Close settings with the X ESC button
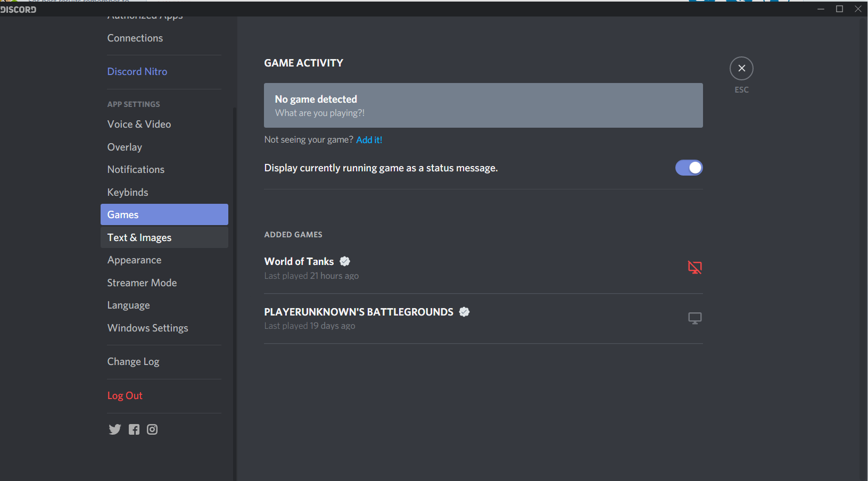The width and height of the screenshot is (868, 481). [x=741, y=69]
